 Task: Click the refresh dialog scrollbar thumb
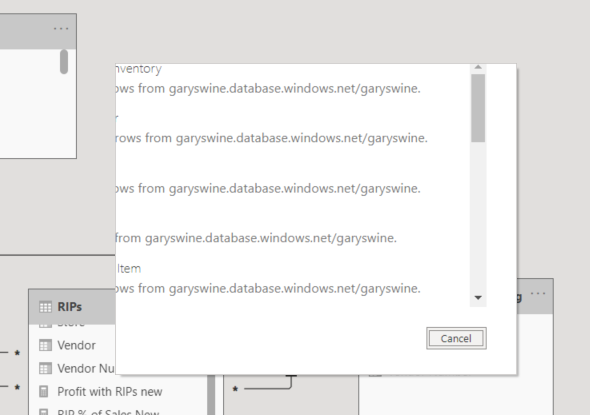pos(478,108)
